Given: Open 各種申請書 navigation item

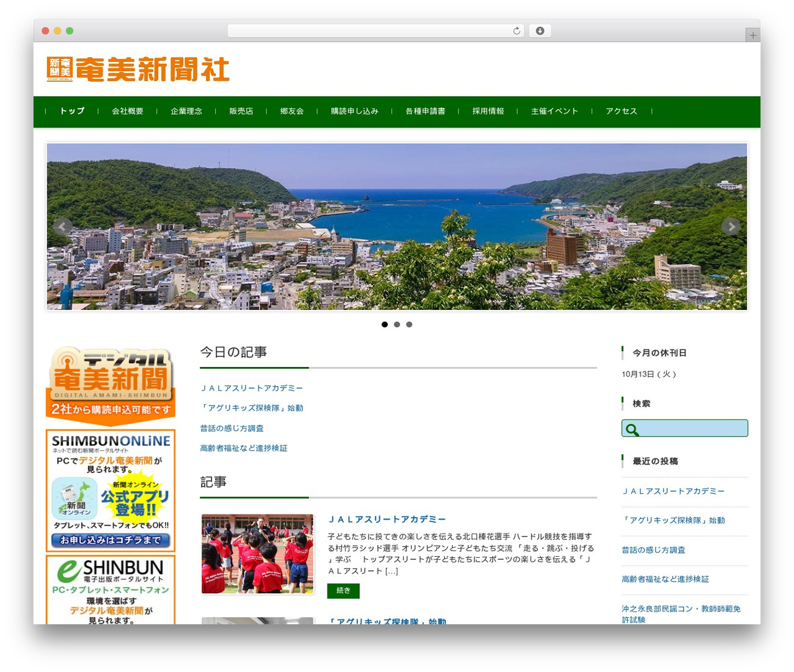Looking at the screenshot, I should (426, 111).
